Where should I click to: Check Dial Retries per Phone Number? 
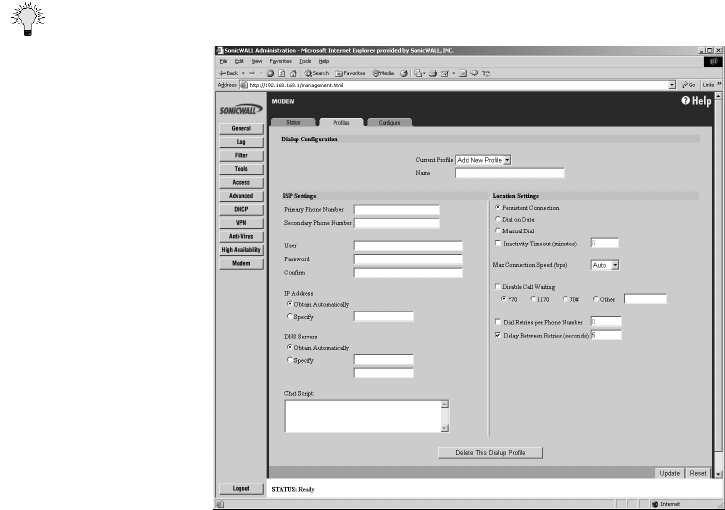pos(498,321)
